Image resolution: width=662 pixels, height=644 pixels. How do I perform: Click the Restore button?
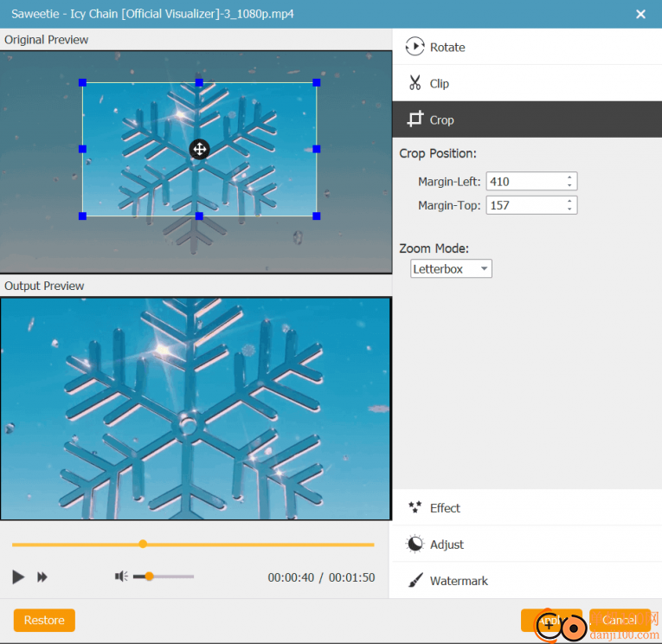tap(44, 620)
